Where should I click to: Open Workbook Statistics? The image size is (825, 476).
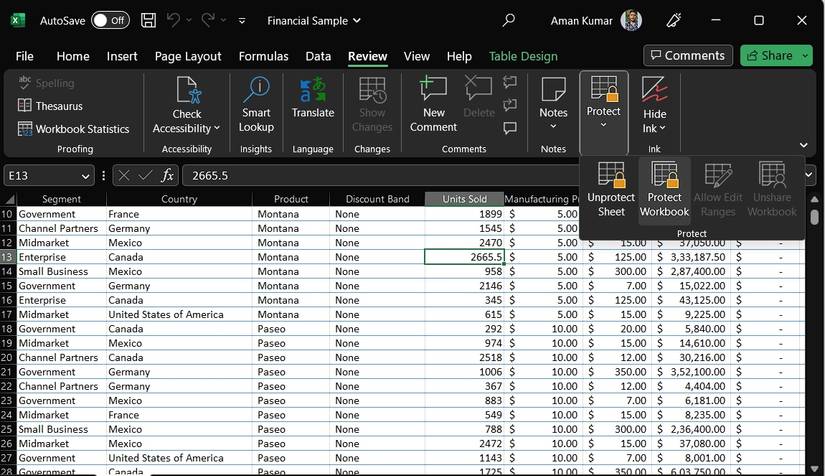74,129
